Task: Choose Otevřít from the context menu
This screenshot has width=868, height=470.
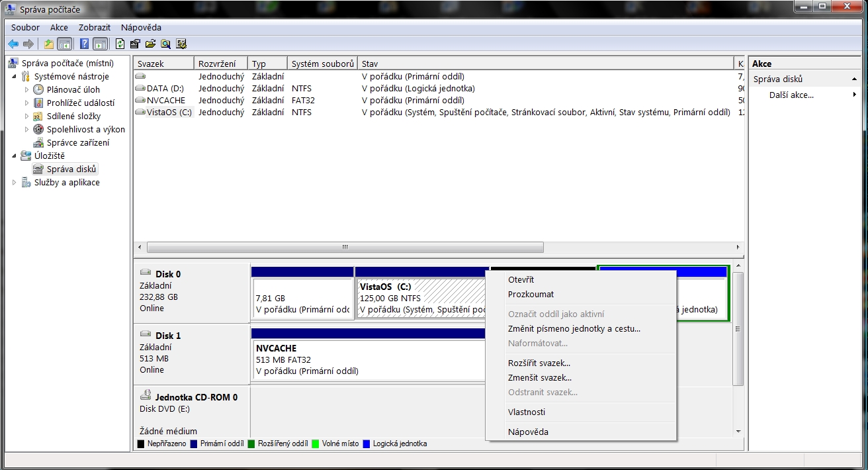Action: (581, 279)
